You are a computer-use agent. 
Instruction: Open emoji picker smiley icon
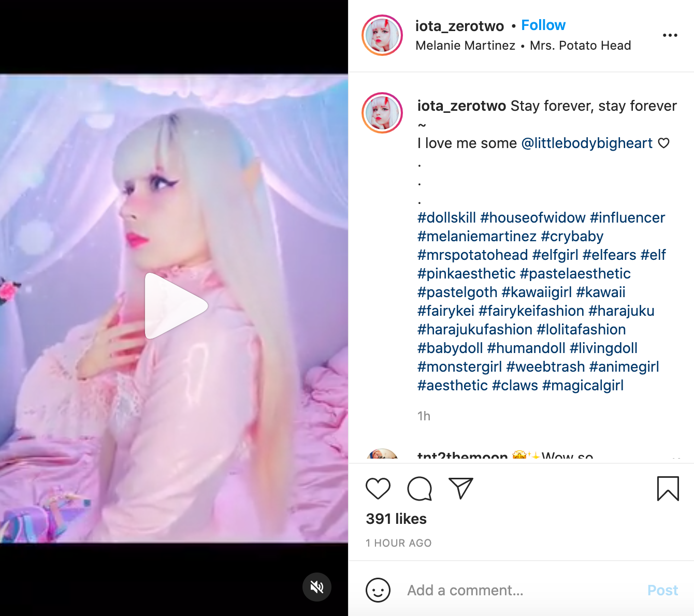point(378,590)
